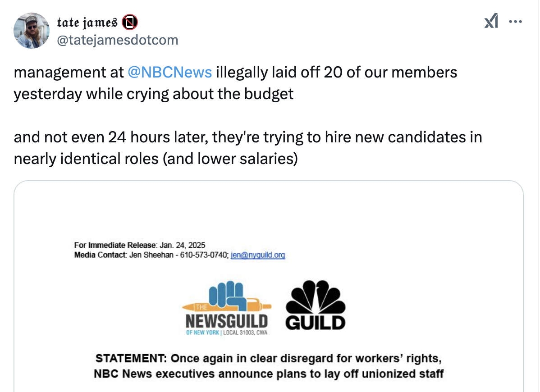Click the display name "tate james"
The height and width of the screenshot is (392, 540).
87,22
